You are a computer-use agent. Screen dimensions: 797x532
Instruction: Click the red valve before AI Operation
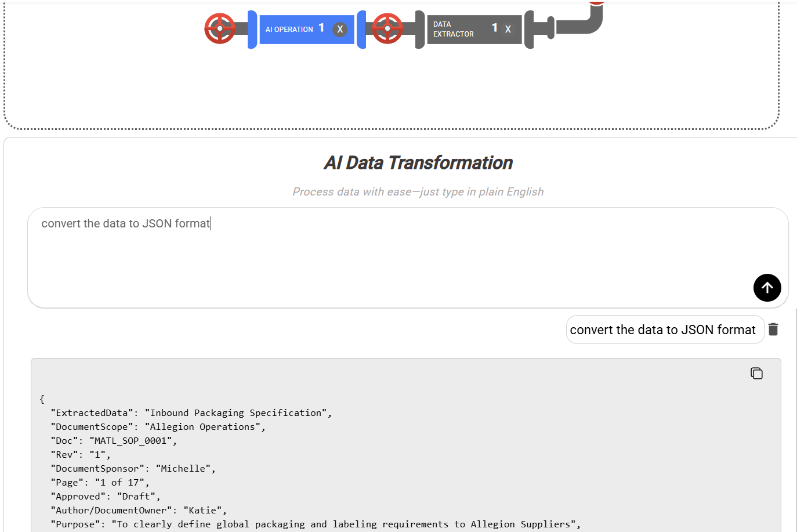pos(220,28)
